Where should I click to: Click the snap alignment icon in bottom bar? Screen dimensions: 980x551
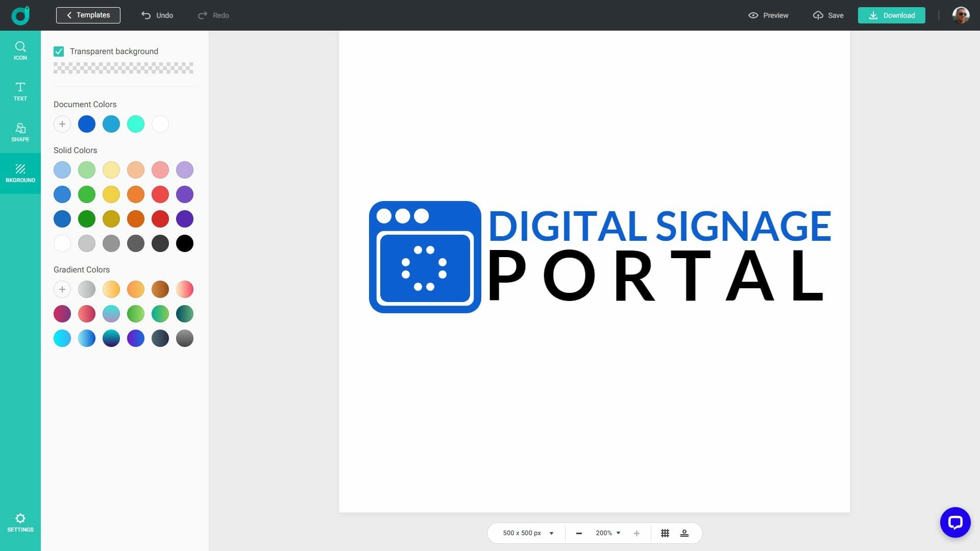(684, 533)
